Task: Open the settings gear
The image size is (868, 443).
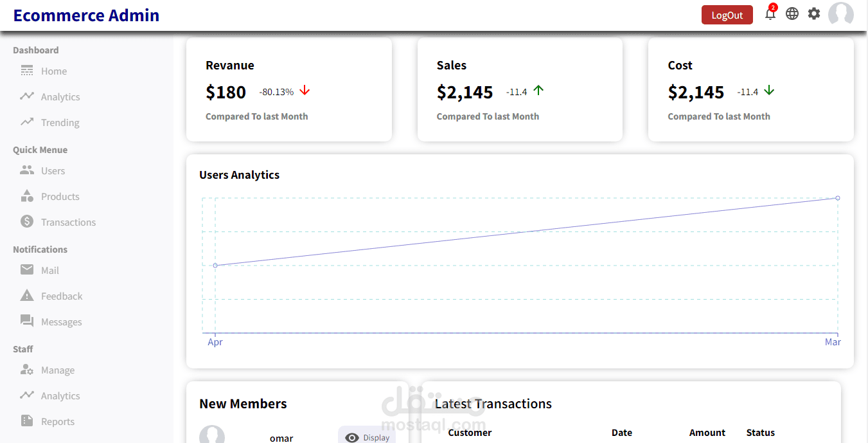Action: point(814,13)
